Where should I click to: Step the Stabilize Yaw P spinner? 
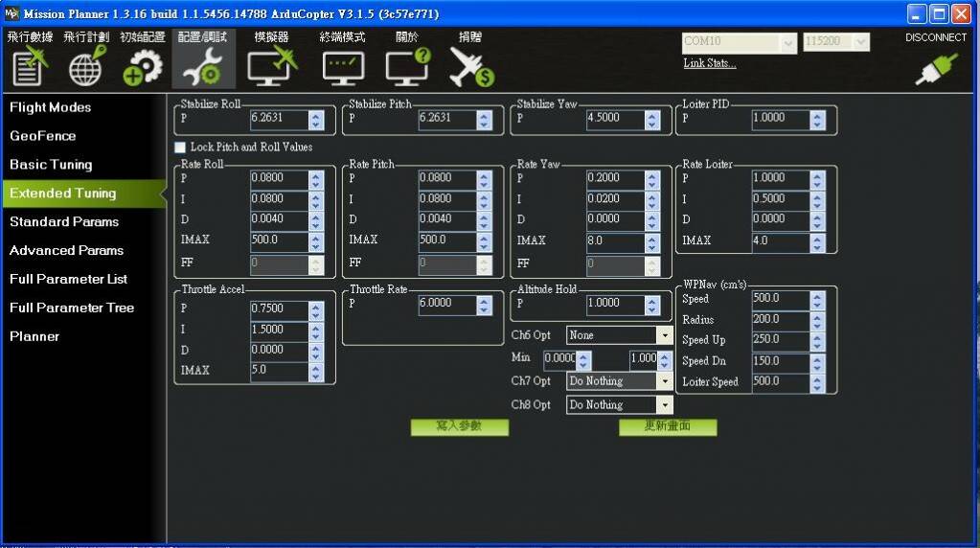[651, 120]
